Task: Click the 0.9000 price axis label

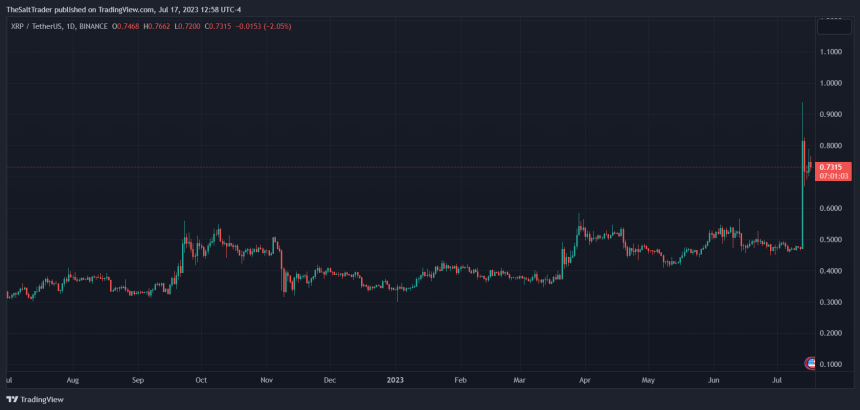Action: pyautogui.click(x=830, y=115)
